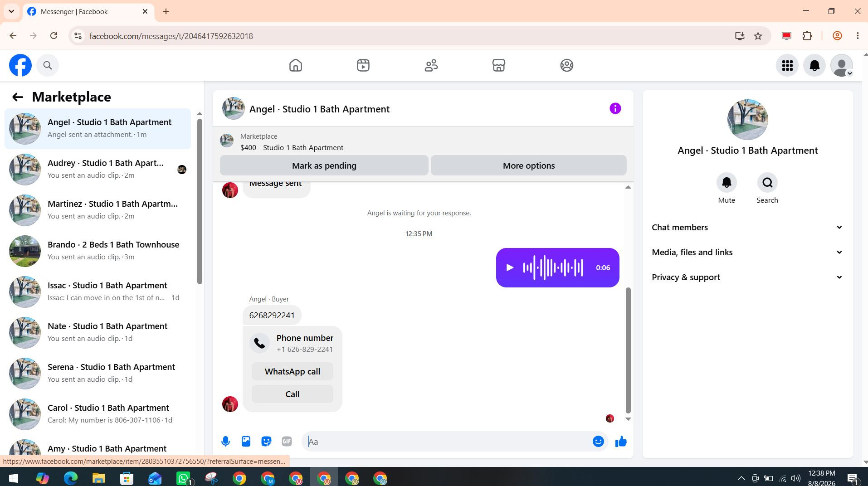Open WhatsApp from taskbar

[x=184, y=478]
